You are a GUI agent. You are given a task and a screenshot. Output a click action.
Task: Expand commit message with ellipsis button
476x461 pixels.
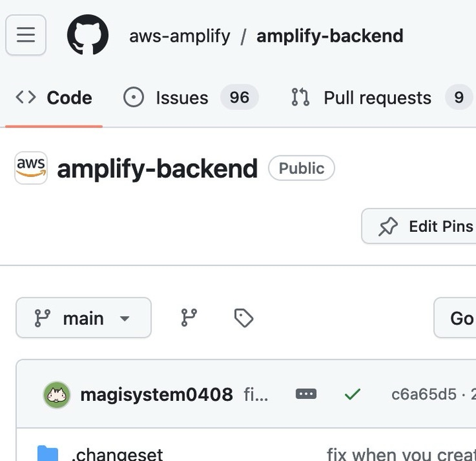pos(306,394)
